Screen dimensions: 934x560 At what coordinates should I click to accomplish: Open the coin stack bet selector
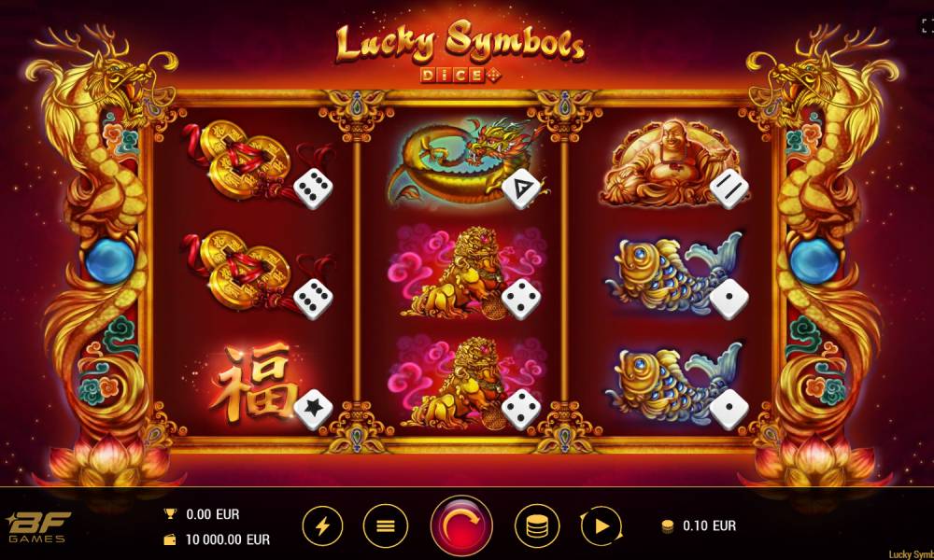point(537,526)
